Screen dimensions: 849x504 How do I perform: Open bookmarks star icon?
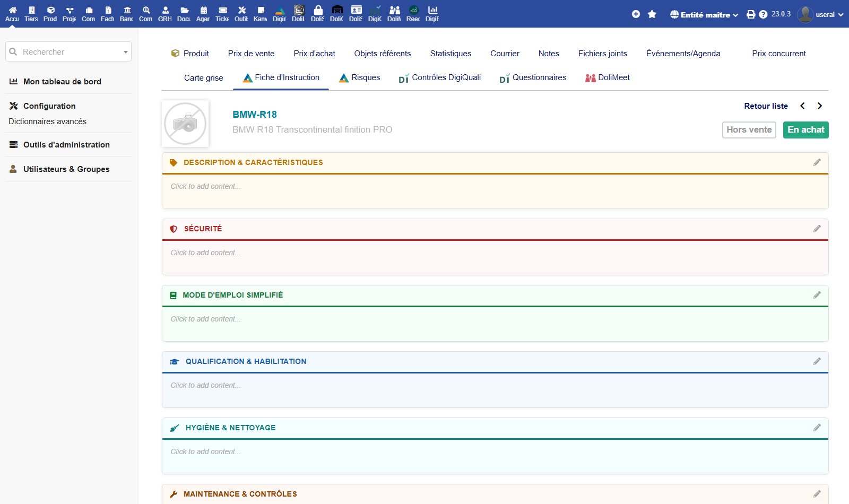tap(652, 14)
